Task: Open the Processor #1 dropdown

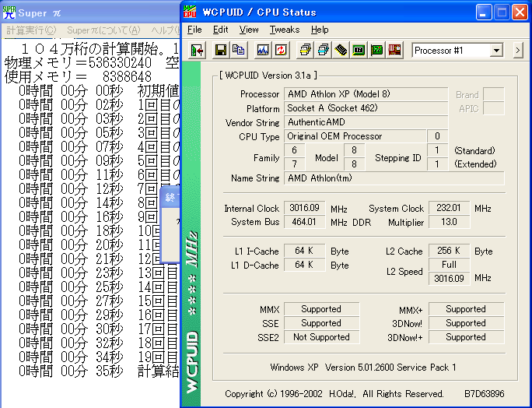Action: point(496,51)
